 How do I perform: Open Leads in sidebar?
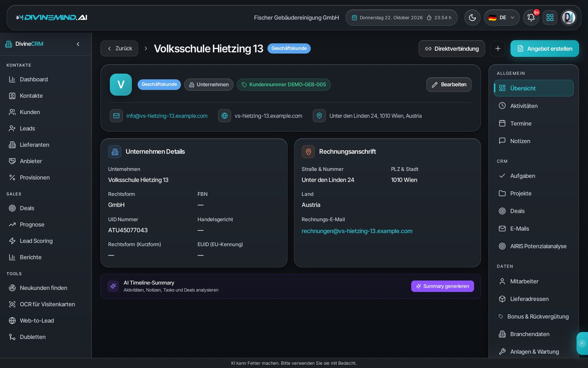[x=46, y=128]
